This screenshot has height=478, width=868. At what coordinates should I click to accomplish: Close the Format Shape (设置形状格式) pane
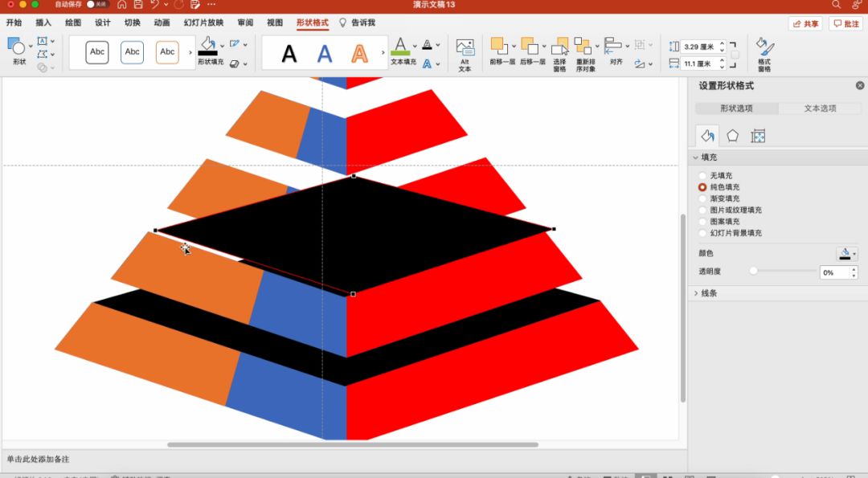click(860, 85)
